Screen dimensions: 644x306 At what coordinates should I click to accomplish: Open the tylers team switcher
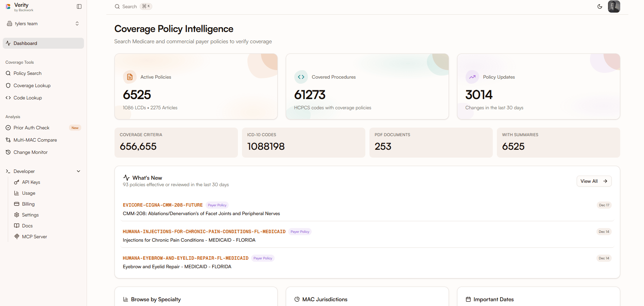(43, 23)
